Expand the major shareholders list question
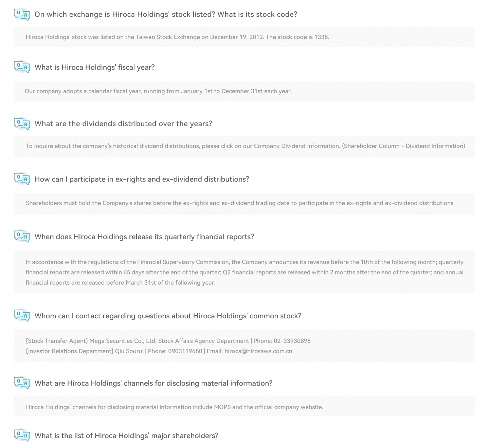Image resolution: width=489 pixels, height=448 pixels. [x=126, y=435]
